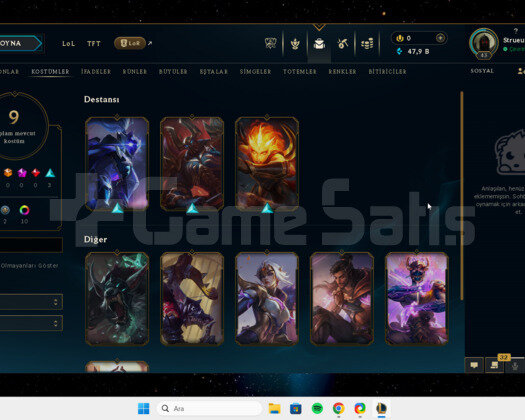Switch to the RÜNLER tab
The width and height of the screenshot is (525, 420).
tap(135, 71)
